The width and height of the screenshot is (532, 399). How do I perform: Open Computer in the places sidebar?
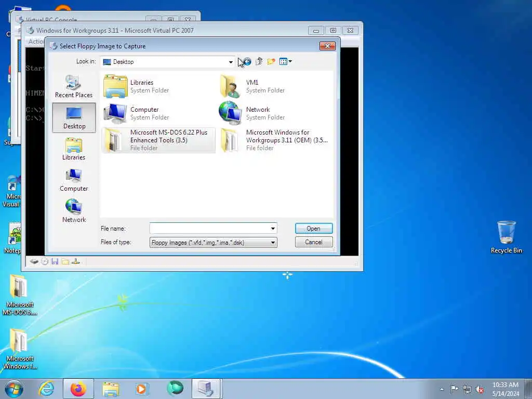[74, 180]
